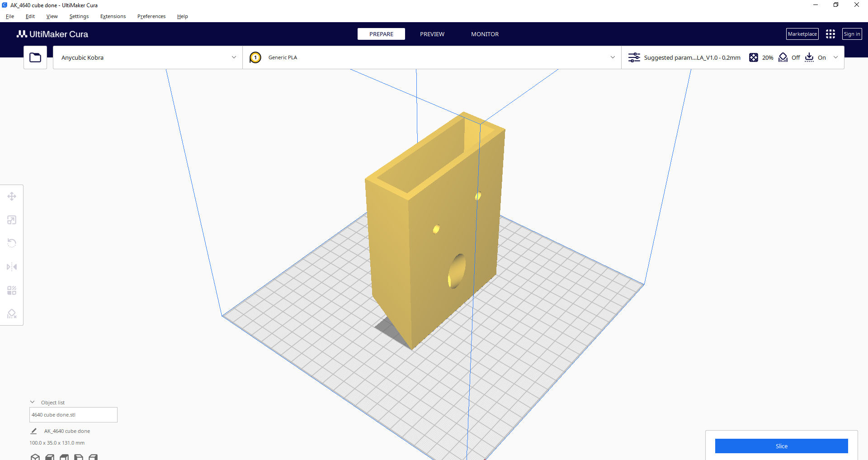
Task: Open the Preferences menu
Action: (x=151, y=16)
